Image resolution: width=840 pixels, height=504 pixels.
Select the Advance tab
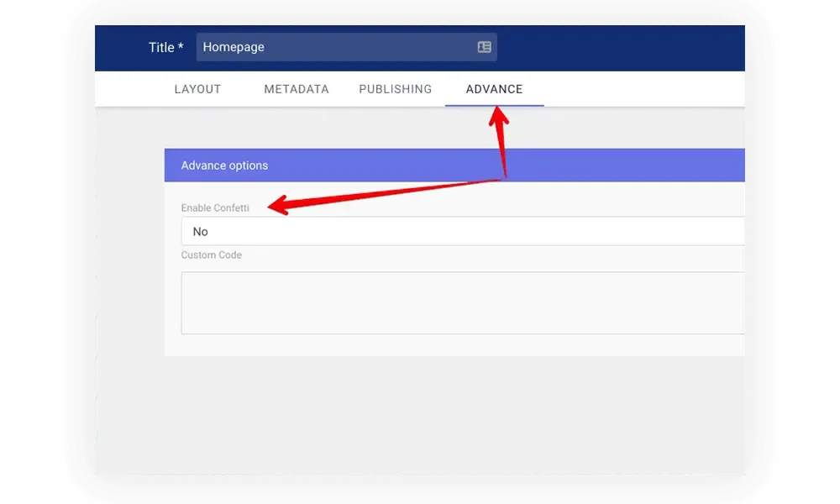tap(494, 89)
